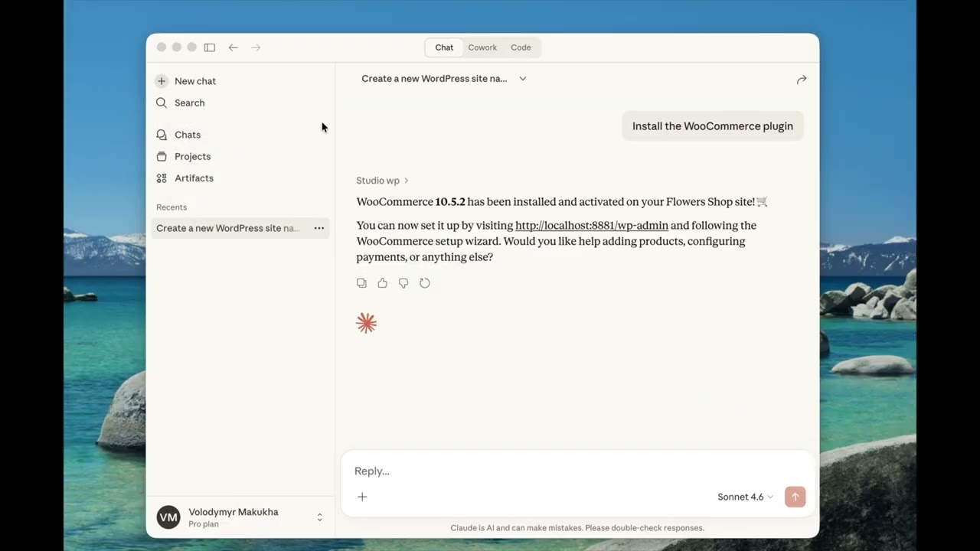Screen dimensions: 980x551
Task: Click the Reply input field
Action: pos(578,471)
